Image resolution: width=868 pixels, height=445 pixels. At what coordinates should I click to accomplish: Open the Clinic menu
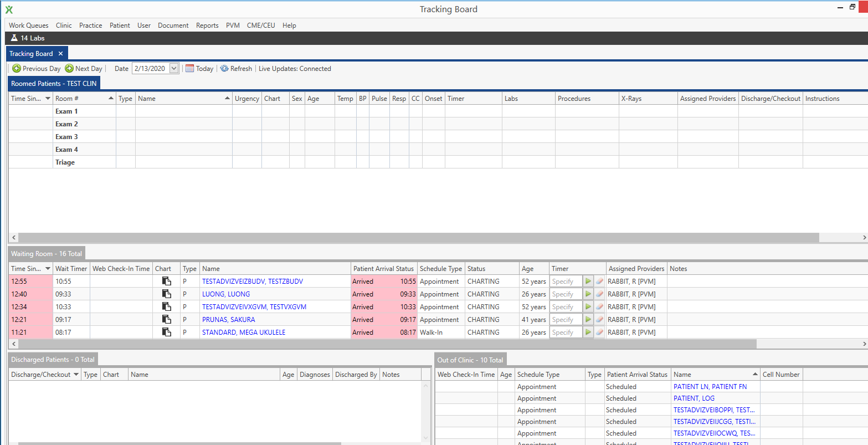[64, 25]
